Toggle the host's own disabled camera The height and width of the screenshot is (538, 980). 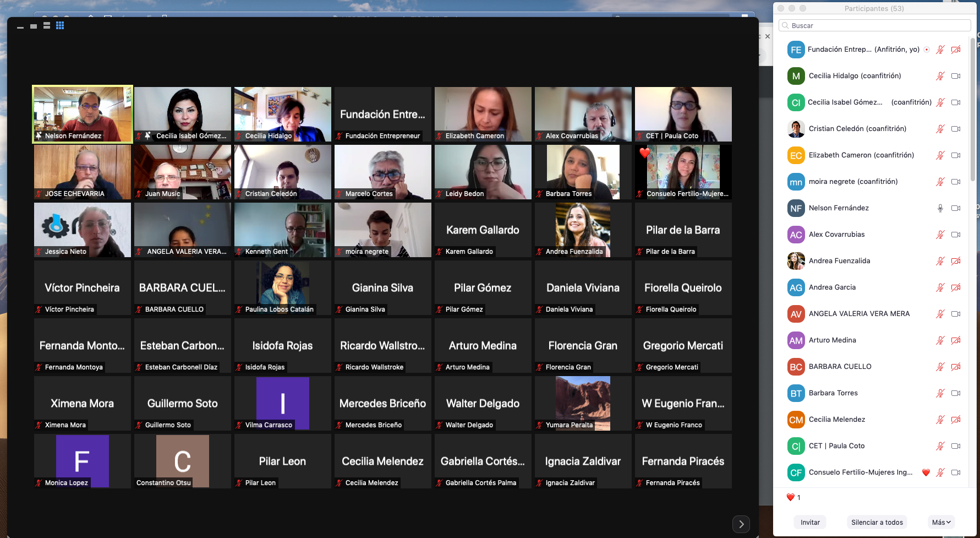click(x=956, y=50)
